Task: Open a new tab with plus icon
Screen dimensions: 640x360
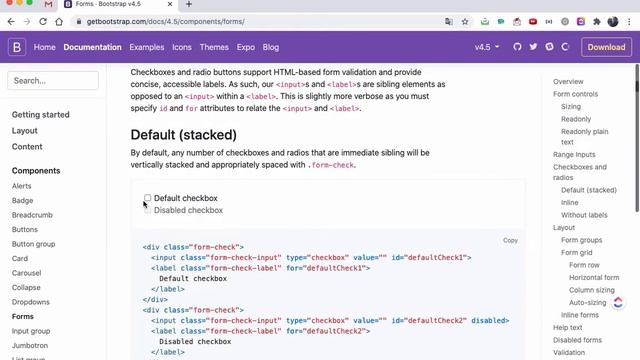Action: coord(189,4)
